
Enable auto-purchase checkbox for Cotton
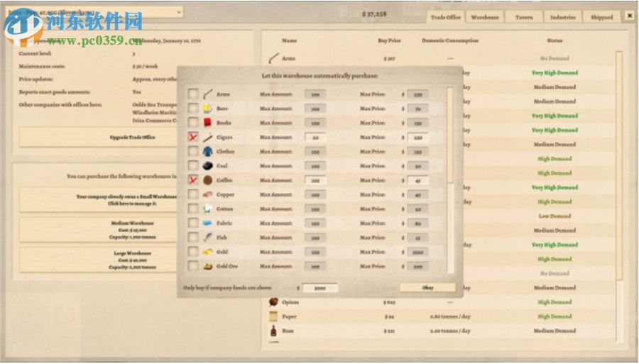[x=193, y=209]
